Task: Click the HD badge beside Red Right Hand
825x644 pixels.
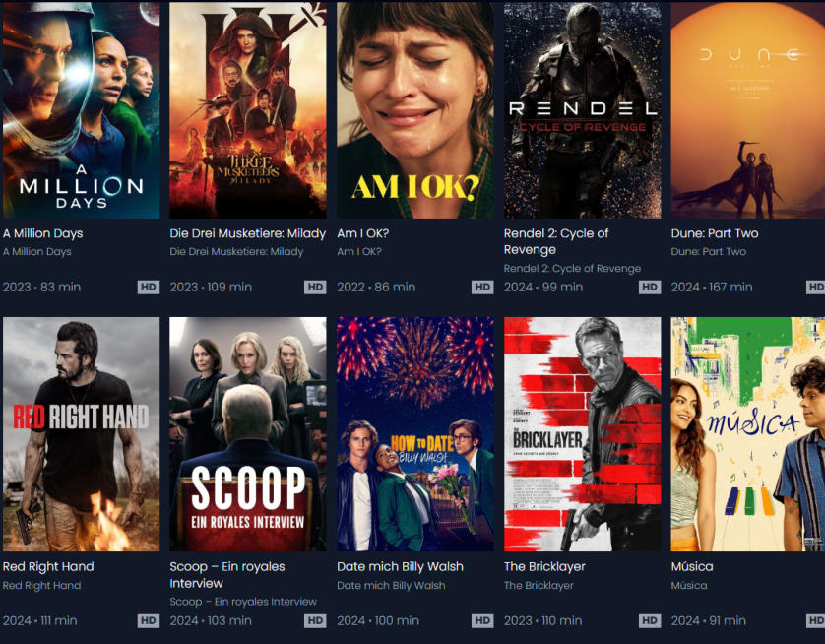Action: coord(149,620)
